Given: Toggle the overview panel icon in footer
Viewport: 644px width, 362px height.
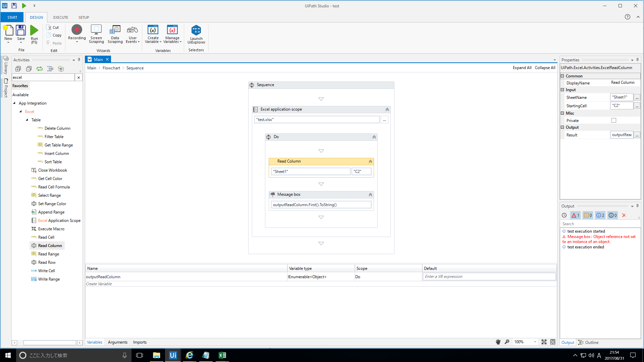Looking at the screenshot, I should point(553,342).
